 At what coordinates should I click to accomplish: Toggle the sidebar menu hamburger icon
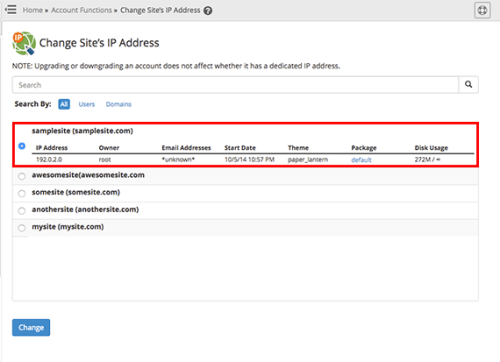tap(11, 9)
